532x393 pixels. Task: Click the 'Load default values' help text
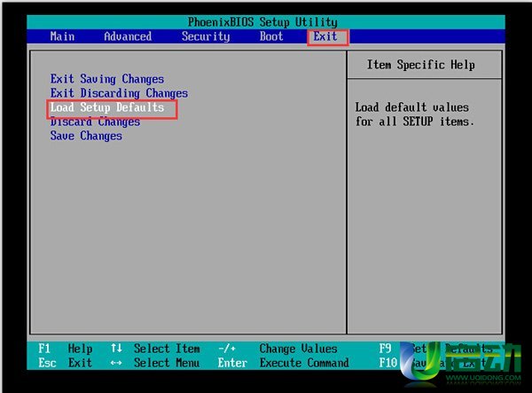[x=412, y=107]
